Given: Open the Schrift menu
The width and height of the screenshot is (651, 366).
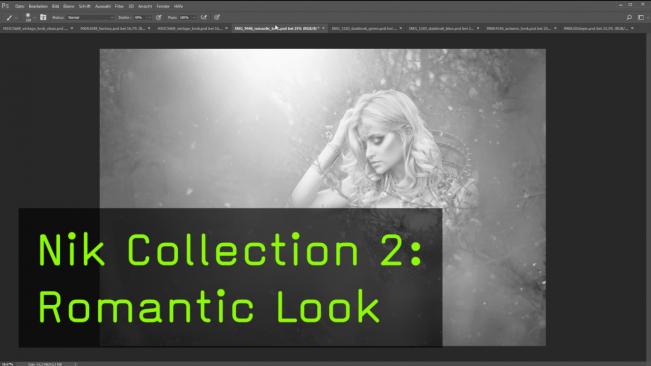Looking at the screenshot, I should click(x=84, y=6).
